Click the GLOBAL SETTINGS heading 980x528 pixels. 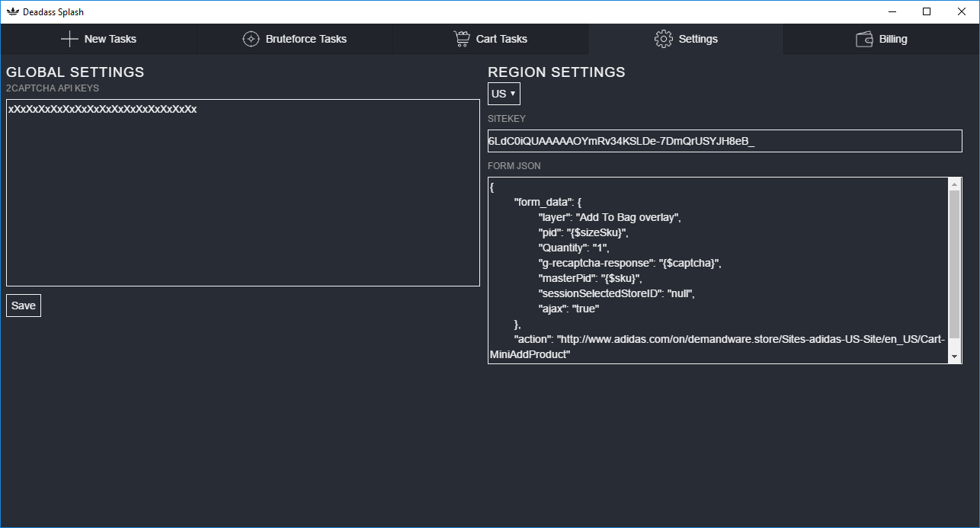tap(75, 72)
